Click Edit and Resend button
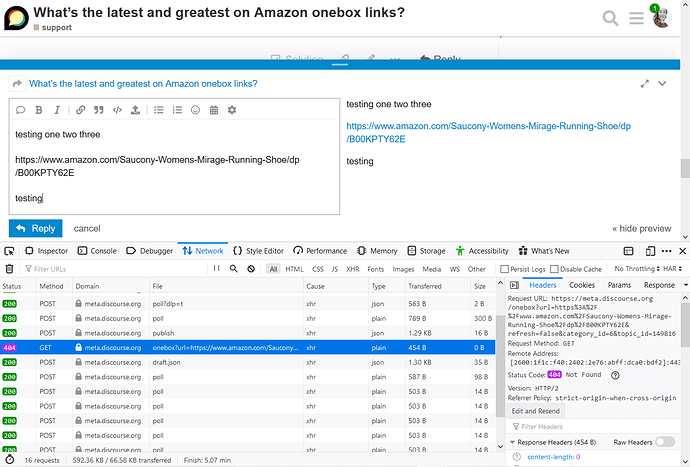 coord(536,411)
